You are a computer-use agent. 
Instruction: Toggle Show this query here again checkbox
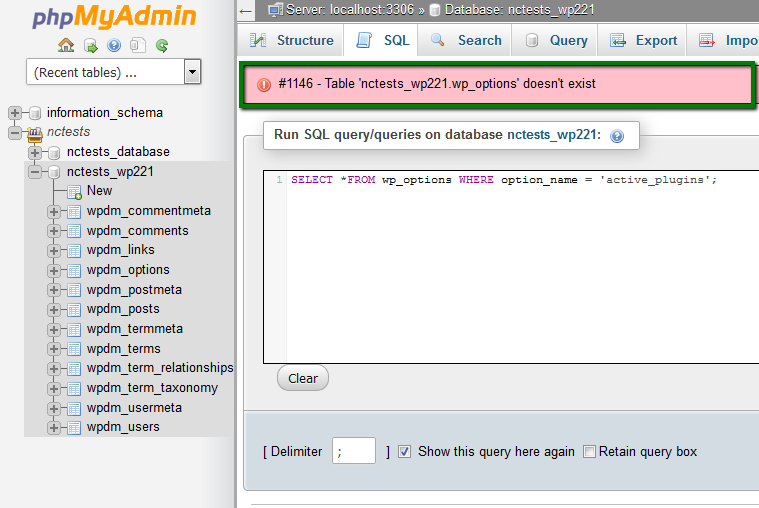point(404,452)
